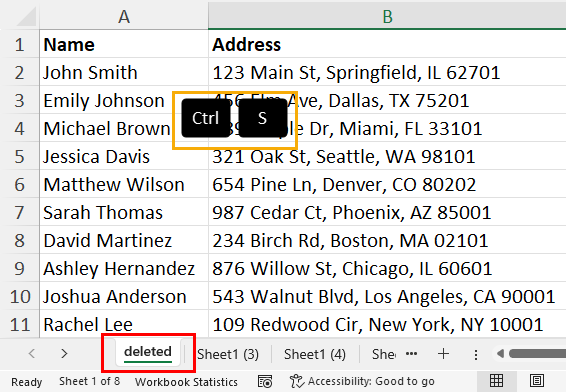Select the 654 Pine Ln, Denver address
The width and height of the screenshot is (566, 392).
(387, 184)
